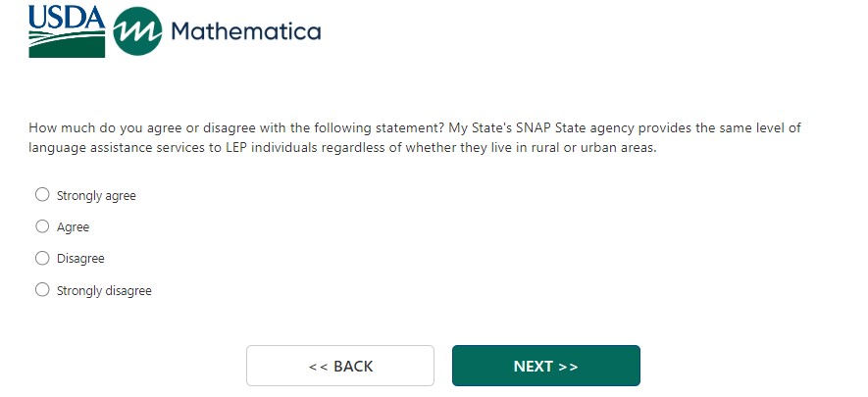Image resolution: width=868 pixels, height=397 pixels.
Task: Click the 'Disagree' answer label text
Action: [80, 259]
